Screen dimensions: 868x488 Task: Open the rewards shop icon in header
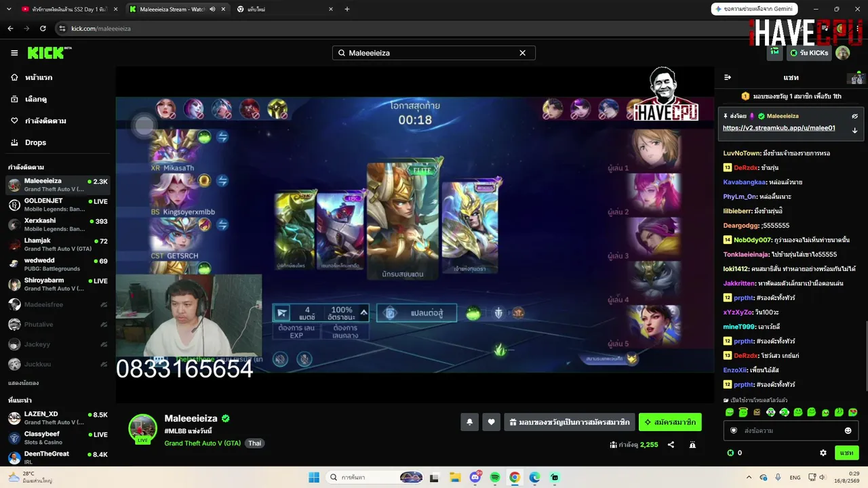[x=775, y=52]
